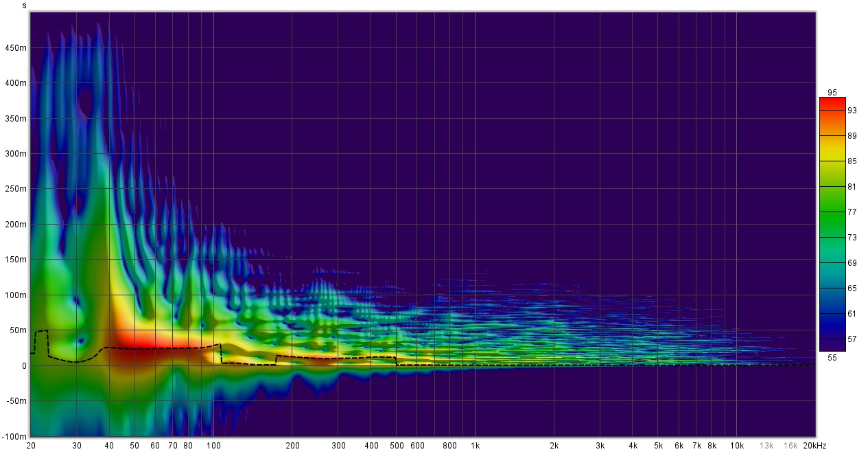The image size is (868, 454).
Task: Click the dashed curve's raised step near 20 Hz
Action: (41, 331)
